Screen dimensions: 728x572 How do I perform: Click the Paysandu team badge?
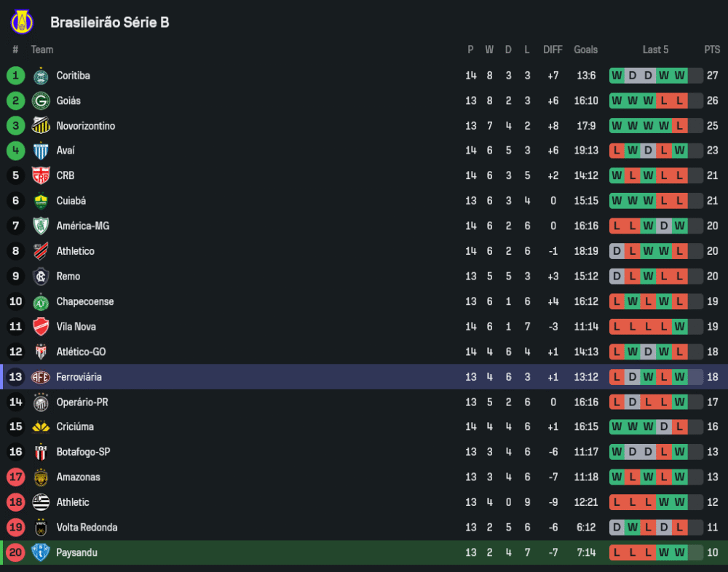[41, 552]
